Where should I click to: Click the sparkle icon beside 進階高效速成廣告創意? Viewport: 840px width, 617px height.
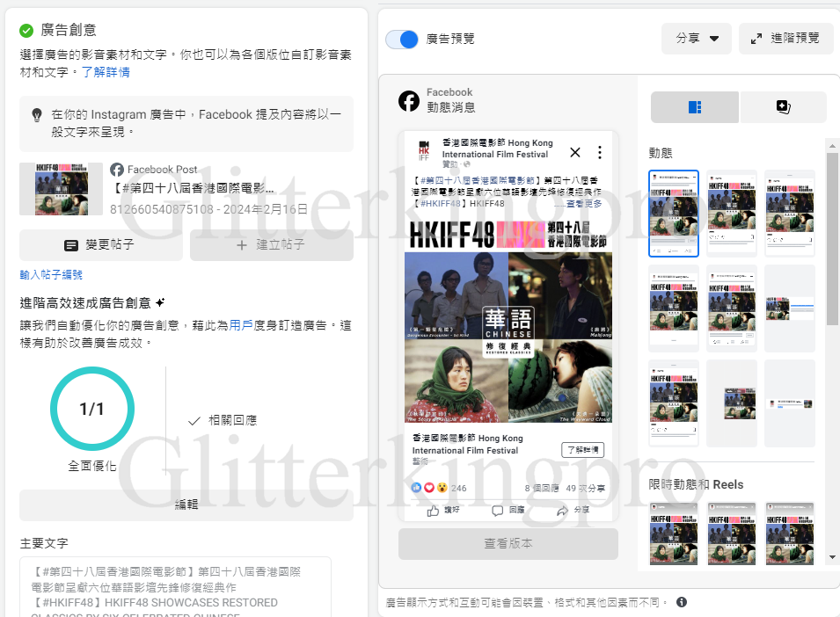tap(160, 303)
